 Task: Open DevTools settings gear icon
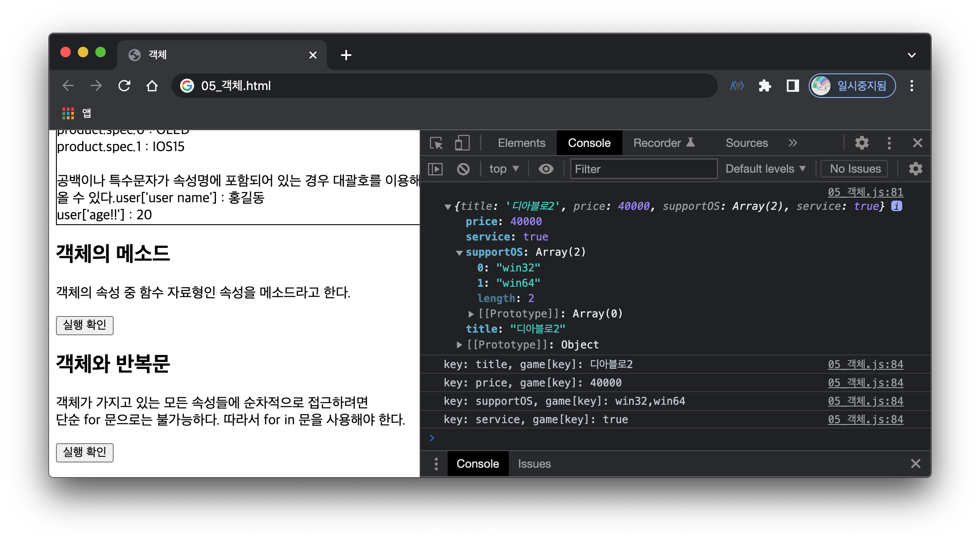[x=862, y=143]
